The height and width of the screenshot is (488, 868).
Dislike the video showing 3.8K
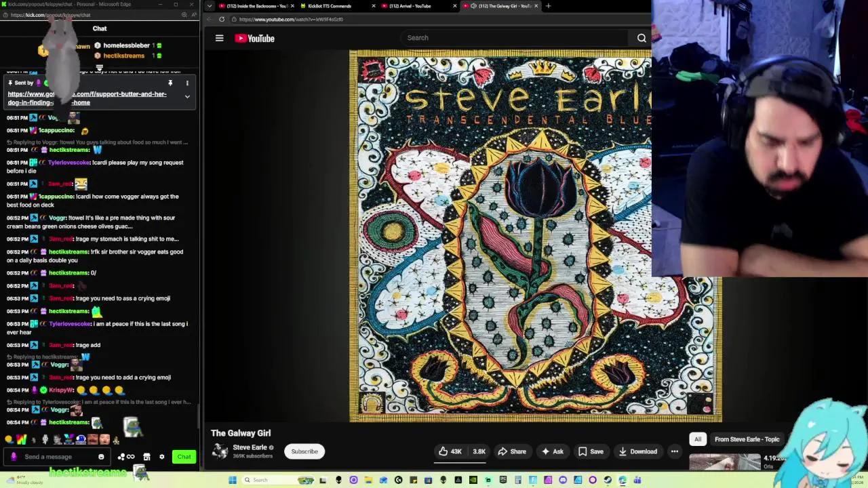tap(478, 451)
